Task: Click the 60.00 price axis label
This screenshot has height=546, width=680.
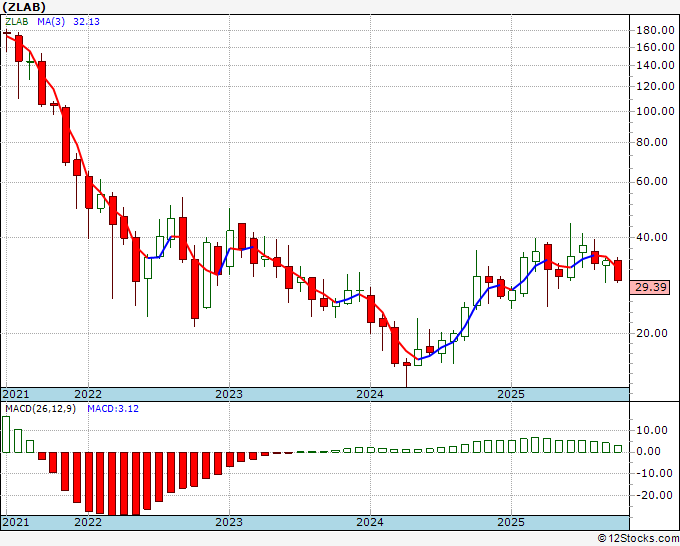Action: click(x=652, y=181)
